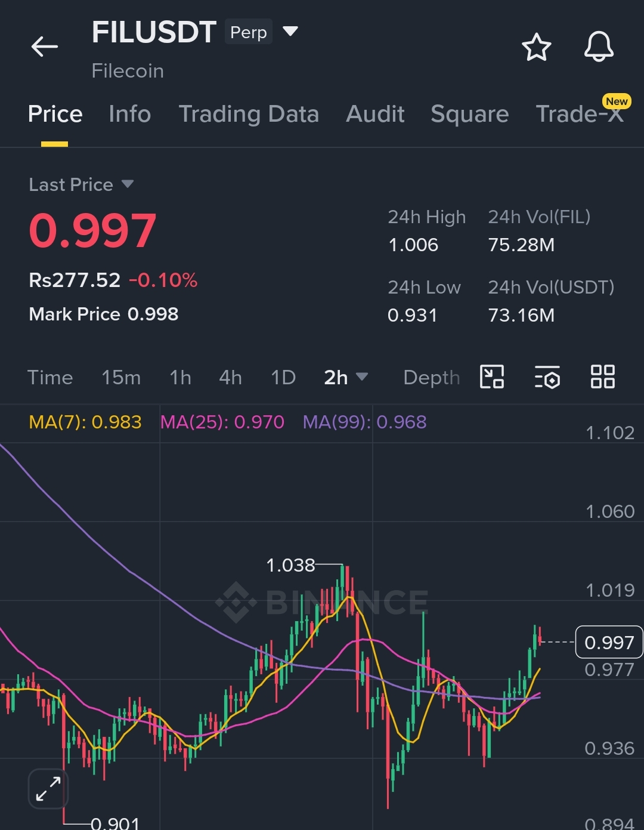
Task: Tap the large 0.997 last price
Action: click(92, 231)
